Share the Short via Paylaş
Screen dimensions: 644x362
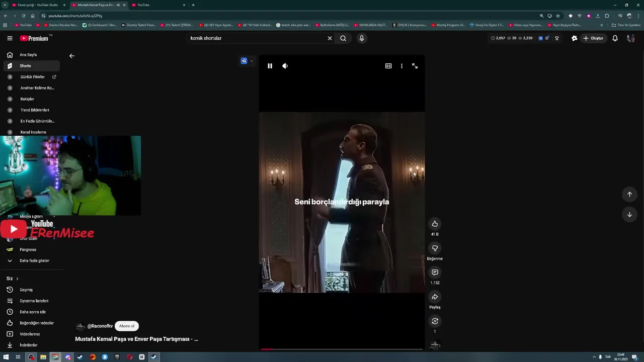pos(435,297)
